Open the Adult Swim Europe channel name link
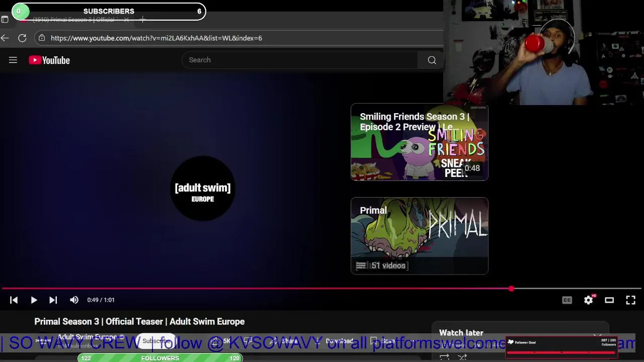 87,337
